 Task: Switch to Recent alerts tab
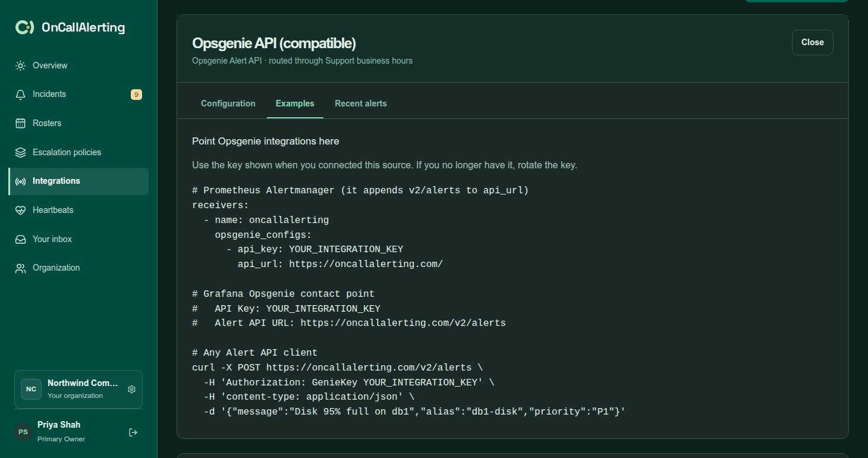click(361, 103)
